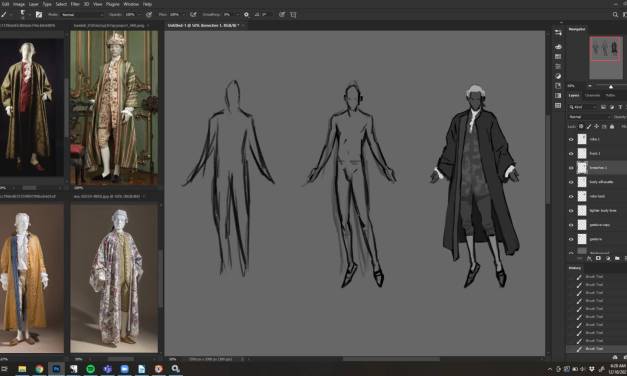
Task: Open symmetry paint options icon
Action: point(293,14)
